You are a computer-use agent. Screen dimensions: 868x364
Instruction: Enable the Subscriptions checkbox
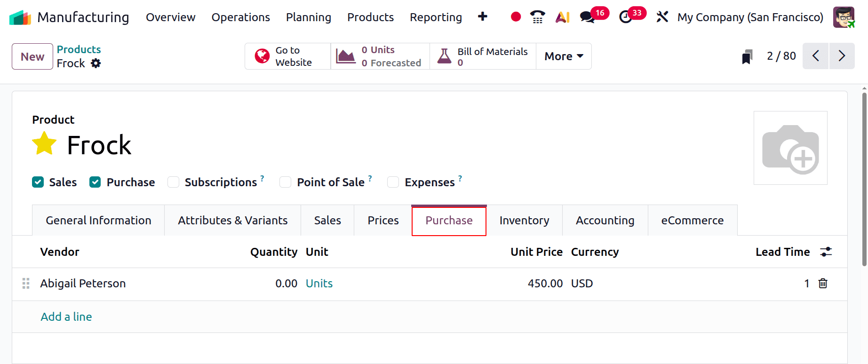click(174, 182)
